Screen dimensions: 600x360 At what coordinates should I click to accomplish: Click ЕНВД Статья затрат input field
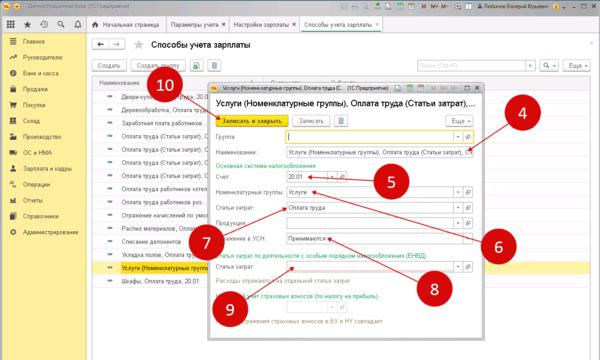click(370, 267)
